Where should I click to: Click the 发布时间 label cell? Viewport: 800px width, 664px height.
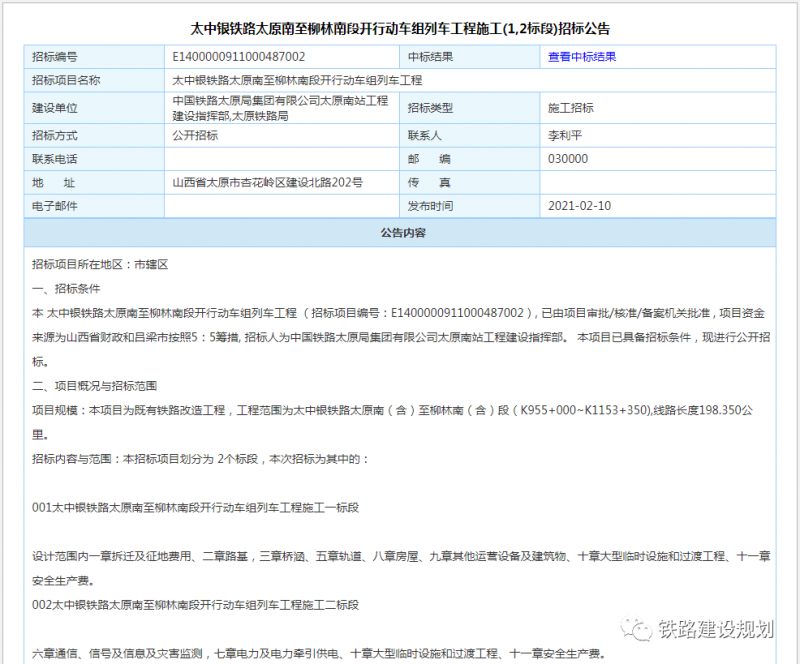469,206
